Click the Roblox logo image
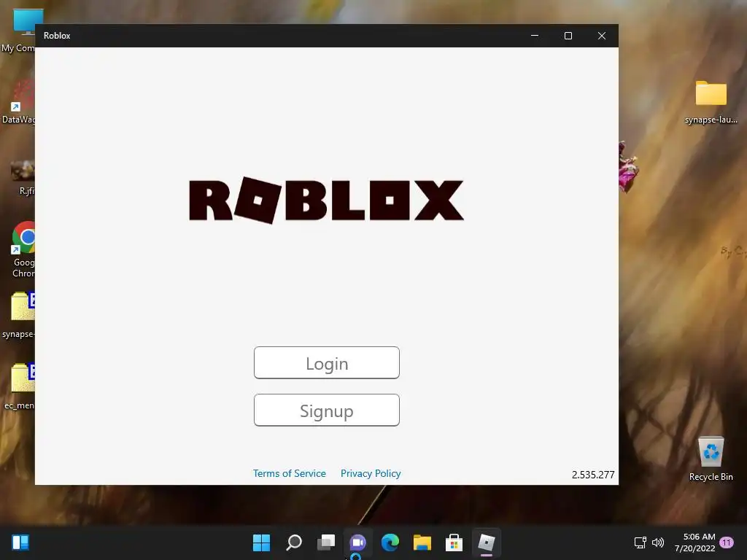The width and height of the screenshot is (747, 560). pyautogui.click(x=326, y=200)
